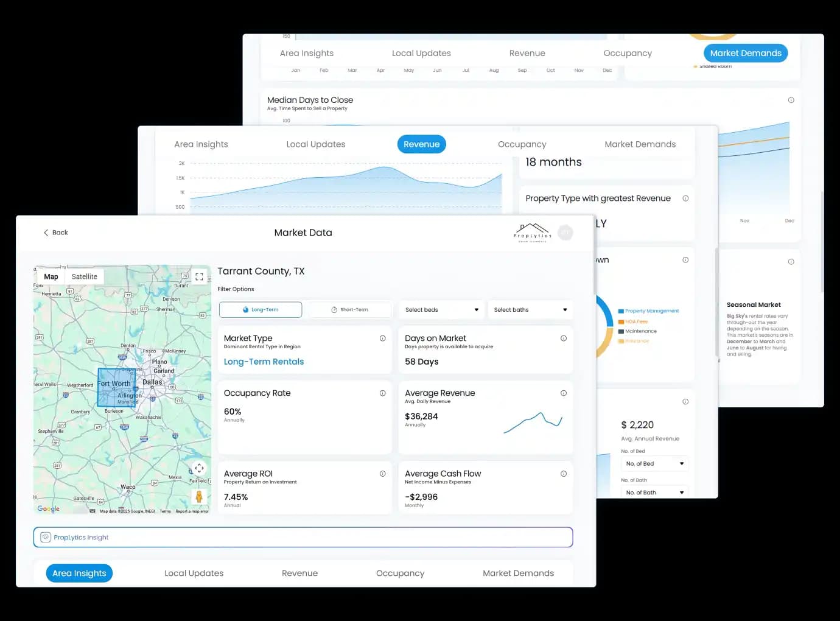The image size is (840, 621).
Task: Click the PropLytics logo
Action: pos(532,232)
